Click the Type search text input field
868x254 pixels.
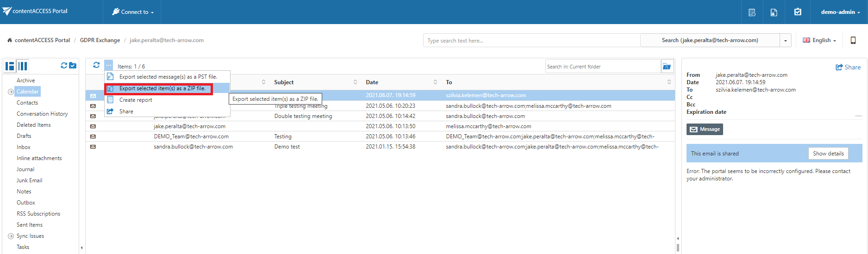click(x=531, y=41)
